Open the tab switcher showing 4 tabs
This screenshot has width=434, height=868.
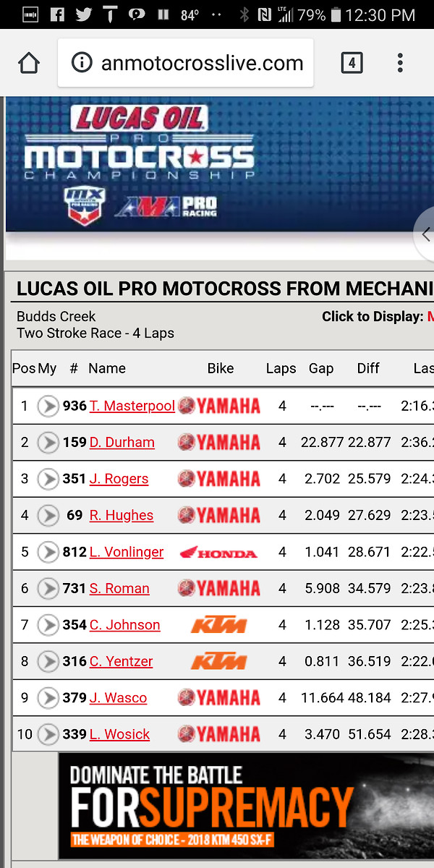click(x=352, y=63)
